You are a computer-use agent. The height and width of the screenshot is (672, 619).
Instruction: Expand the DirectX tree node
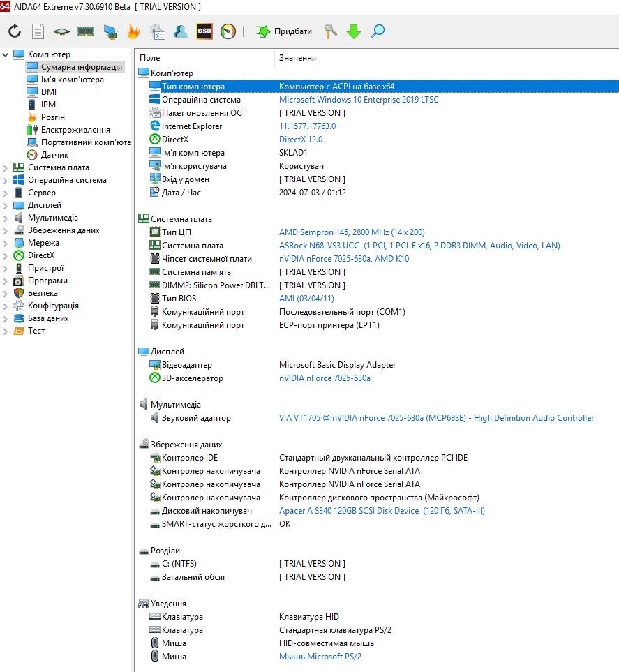pos(5,255)
